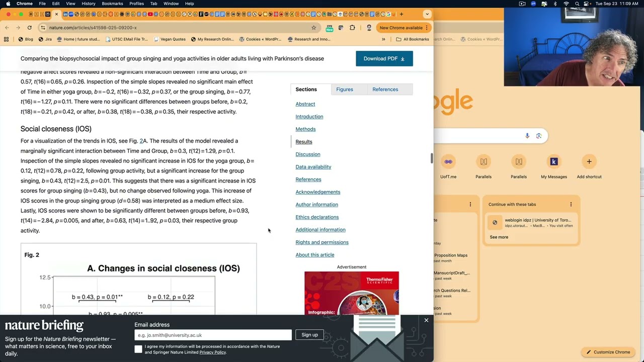
Task: Click the voice search microphone in the Google window
Action: tap(527, 136)
